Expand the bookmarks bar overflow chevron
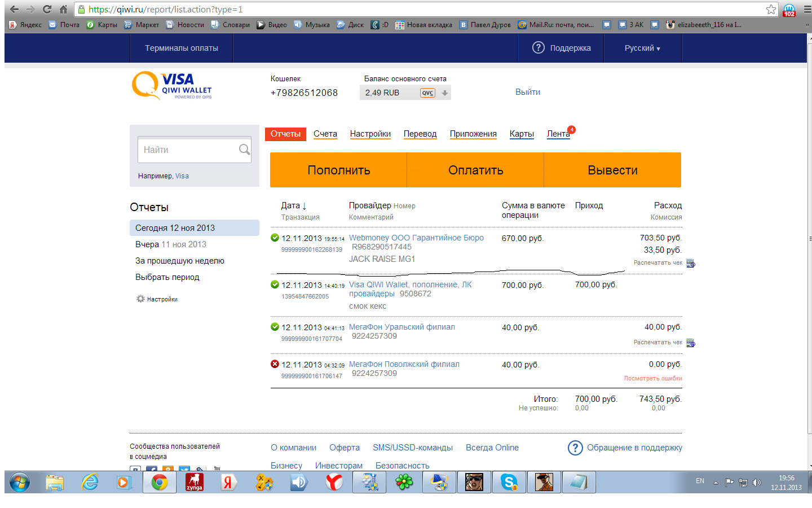The width and height of the screenshot is (812, 508). pos(807,25)
